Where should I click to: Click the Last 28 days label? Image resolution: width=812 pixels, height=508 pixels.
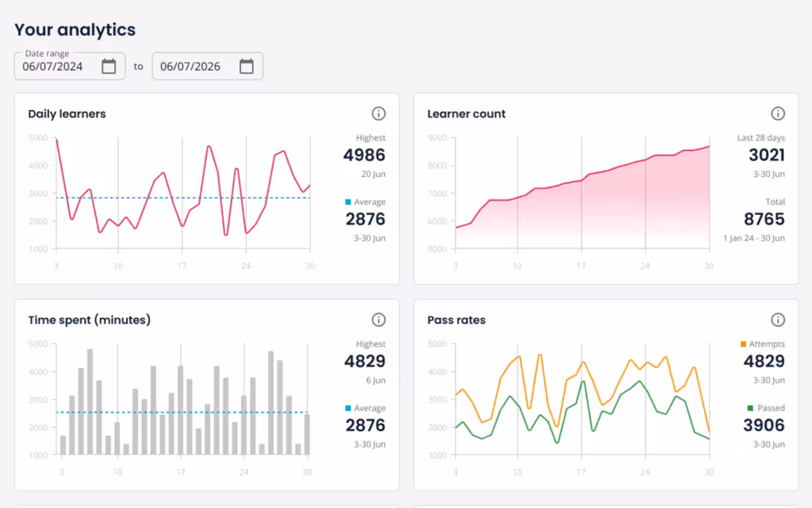761,138
